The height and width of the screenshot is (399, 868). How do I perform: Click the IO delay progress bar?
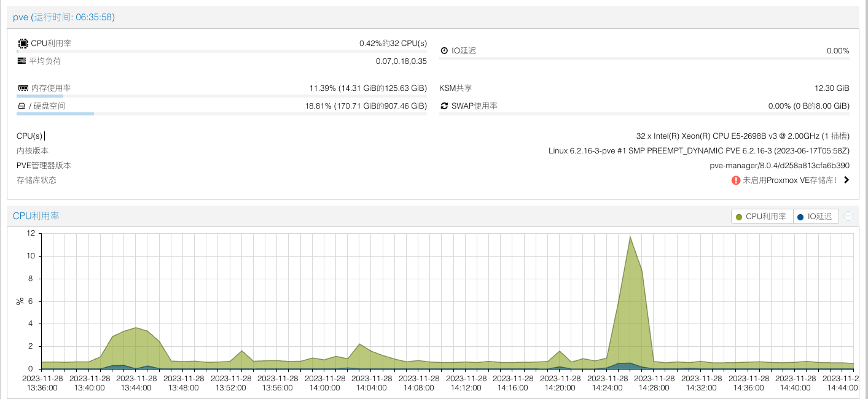coord(644,59)
